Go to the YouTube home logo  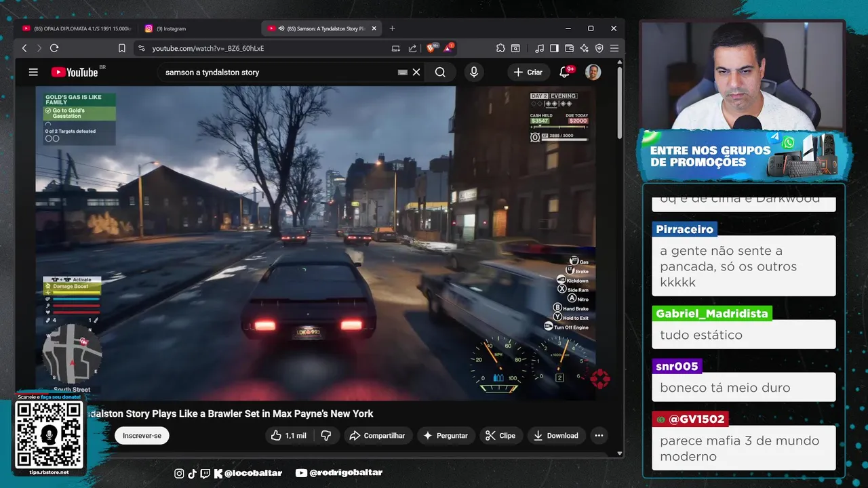[75, 72]
